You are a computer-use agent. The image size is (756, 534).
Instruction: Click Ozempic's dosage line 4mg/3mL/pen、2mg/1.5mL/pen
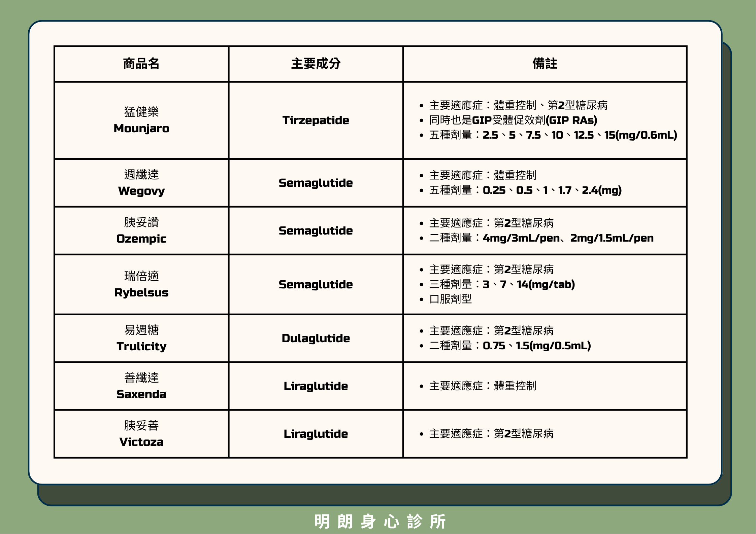pyautogui.click(x=541, y=238)
